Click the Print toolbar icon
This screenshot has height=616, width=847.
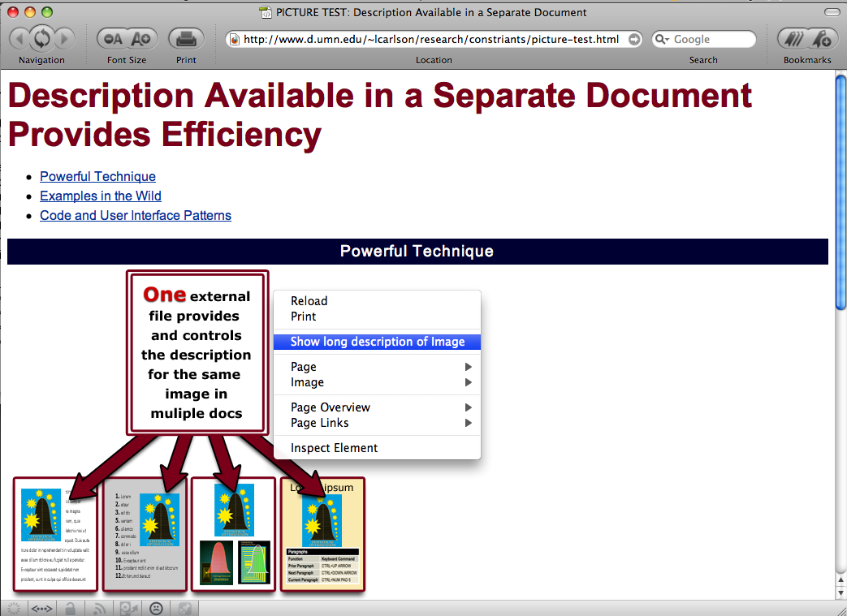(x=186, y=38)
